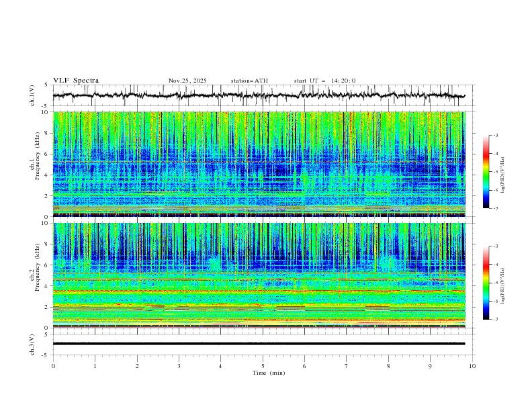Click the upper color bar's log(PSD) label
The width and height of the screenshot is (532, 411).
click(x=503, y=175)
